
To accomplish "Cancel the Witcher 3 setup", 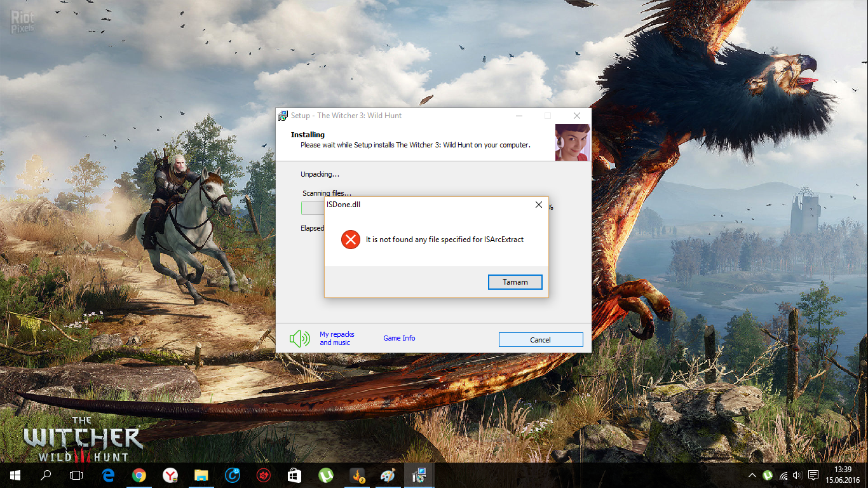I will tap(541, 340).
